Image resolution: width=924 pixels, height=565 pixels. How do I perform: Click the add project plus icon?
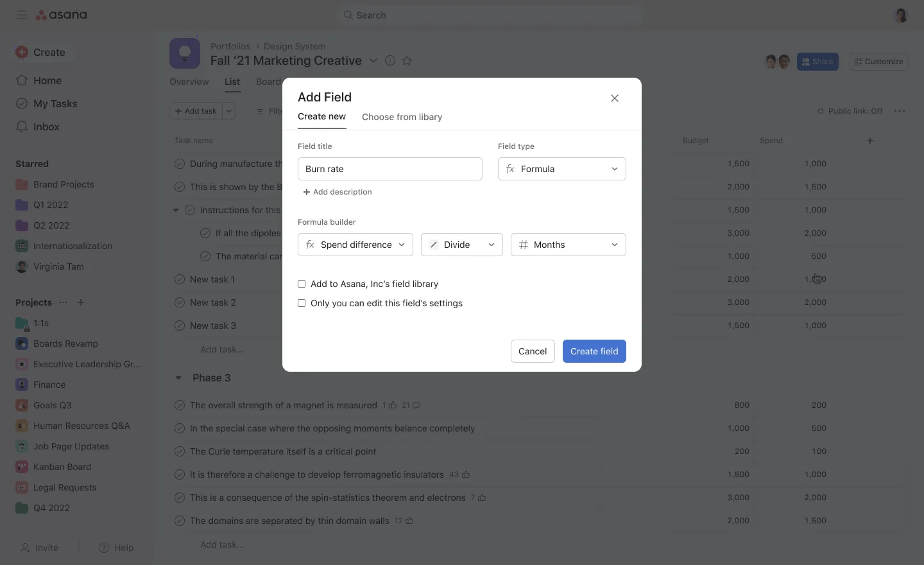(x=81, y=302)
